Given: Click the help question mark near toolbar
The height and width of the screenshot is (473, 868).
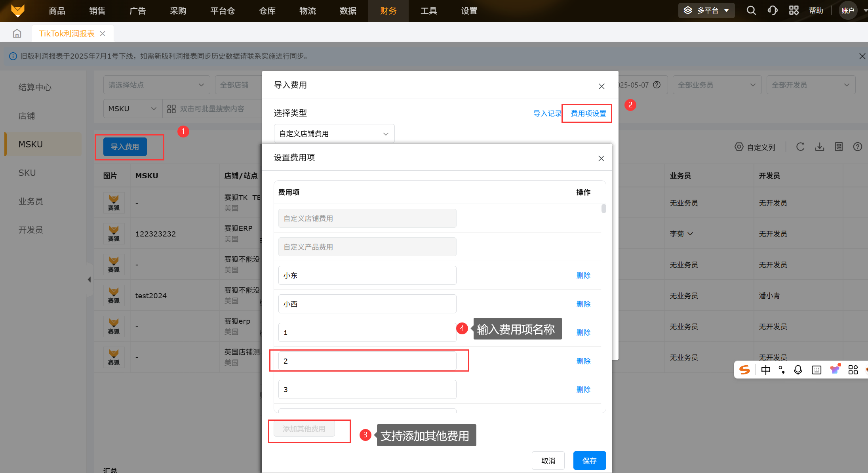Looking at the screenshot, I should tap(858, 147).
